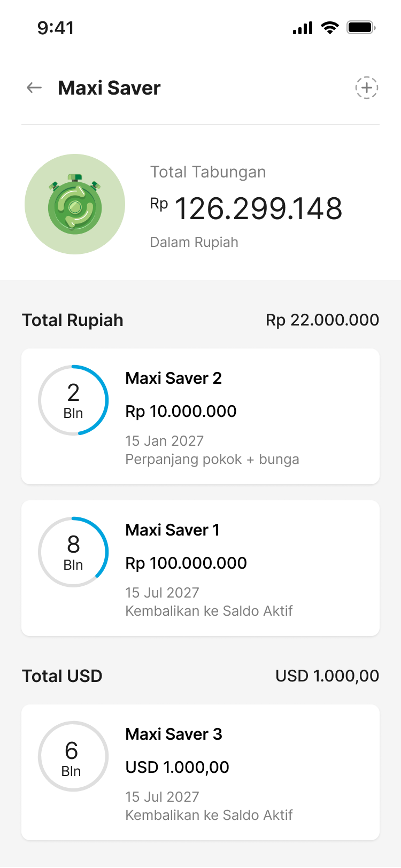Tap the green stopwatch savings icon
The width and height of the screenshot is (401, 868).
coord(75,204)
